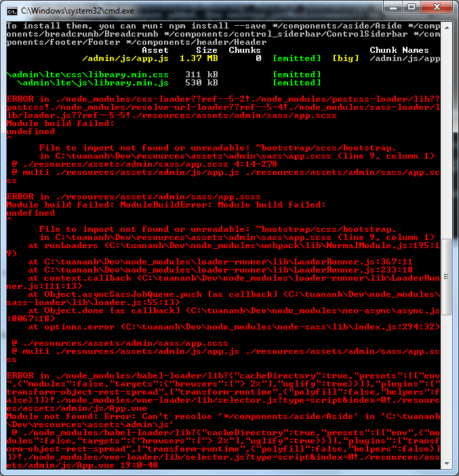Click the LoaderRunner.js:367:11 stack line
This screenshot has width=459, height=476.
click(x=220, y=262)
